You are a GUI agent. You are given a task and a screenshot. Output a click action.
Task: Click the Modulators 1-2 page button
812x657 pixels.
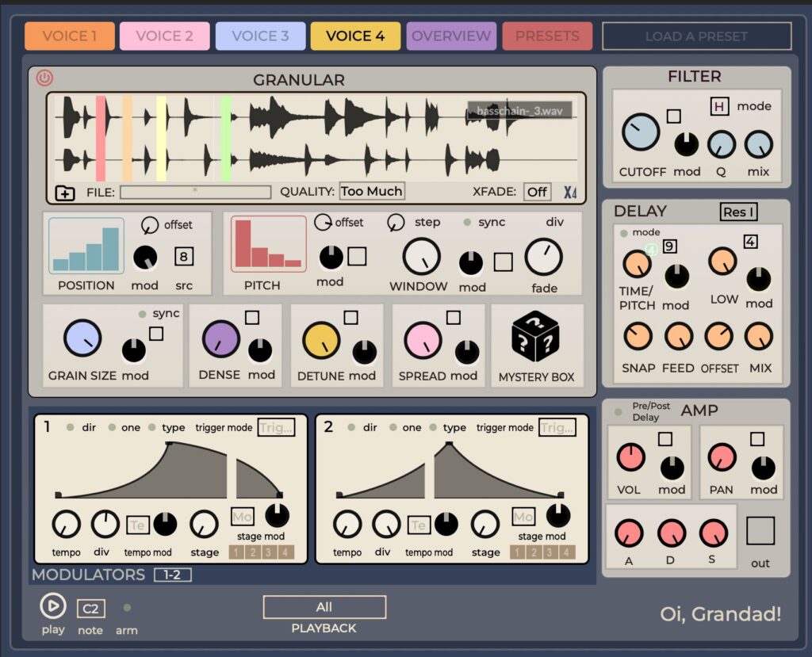click(x=172, y=575)
